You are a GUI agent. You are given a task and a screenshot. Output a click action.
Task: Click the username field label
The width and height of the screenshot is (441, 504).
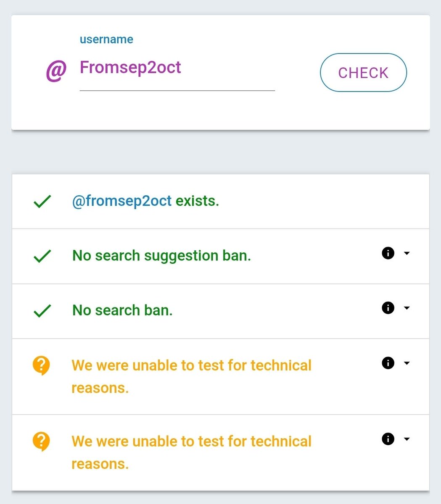[106, 39]
